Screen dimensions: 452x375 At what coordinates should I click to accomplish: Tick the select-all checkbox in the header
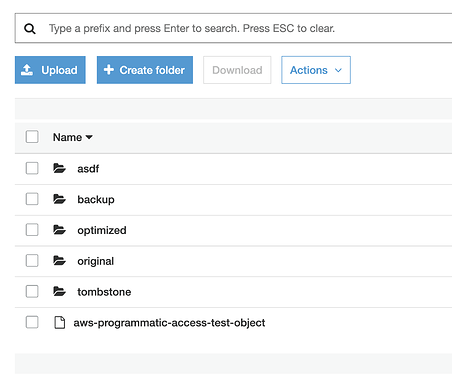[32, 137]
